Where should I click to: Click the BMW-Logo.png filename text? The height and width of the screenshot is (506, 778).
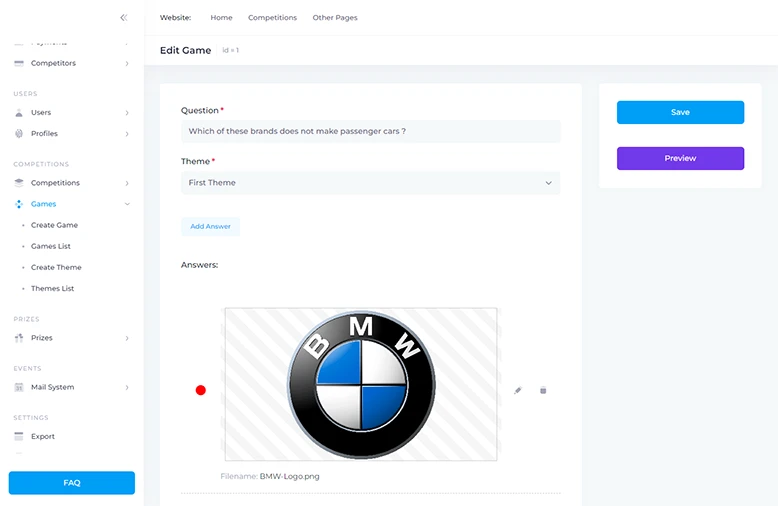point(290,476)
